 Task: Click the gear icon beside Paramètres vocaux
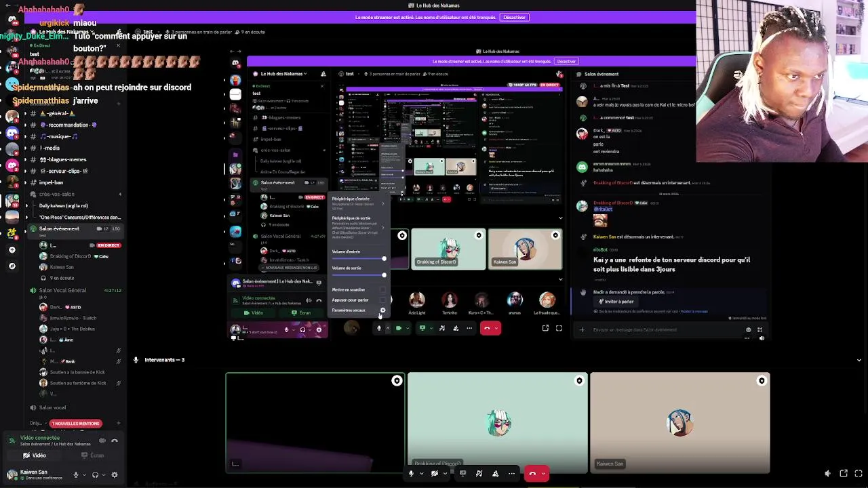pos(382,310)
